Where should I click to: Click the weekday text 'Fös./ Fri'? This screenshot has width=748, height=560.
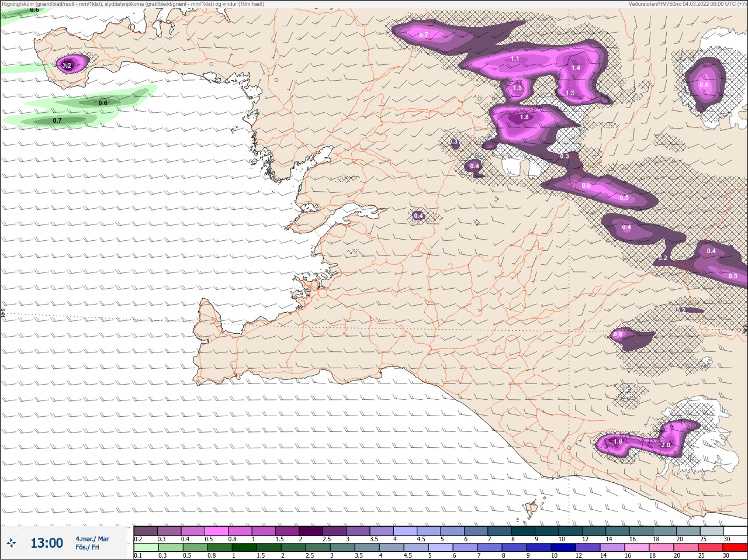click(x=87, y=548)
